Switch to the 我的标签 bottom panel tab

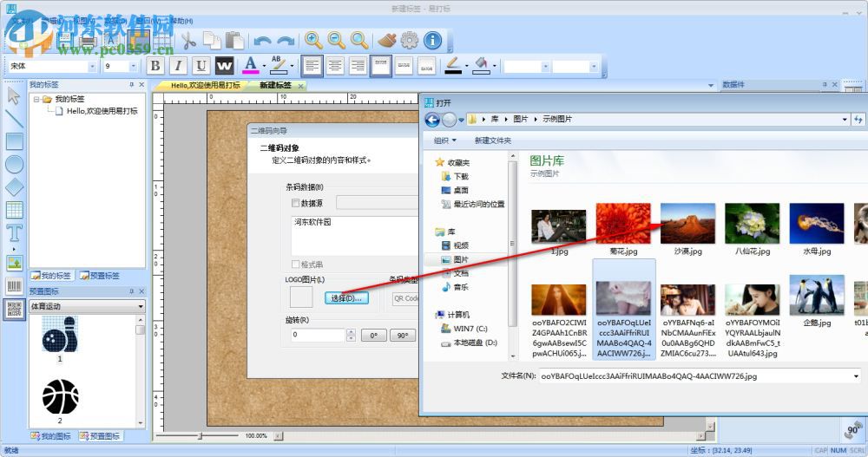pos(51,276)
